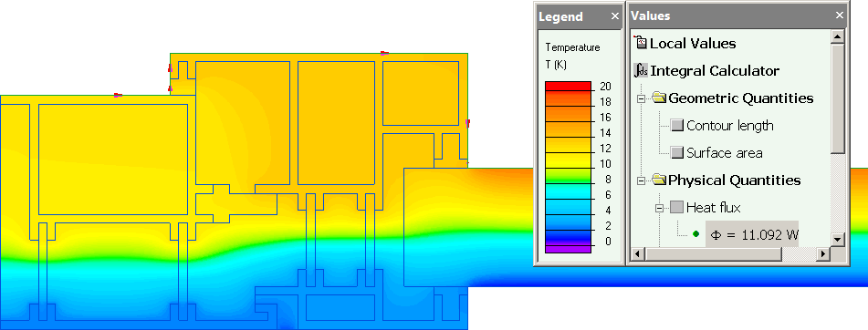Close the Legend panel
The image size is (868, 330).
click(615, 16)
